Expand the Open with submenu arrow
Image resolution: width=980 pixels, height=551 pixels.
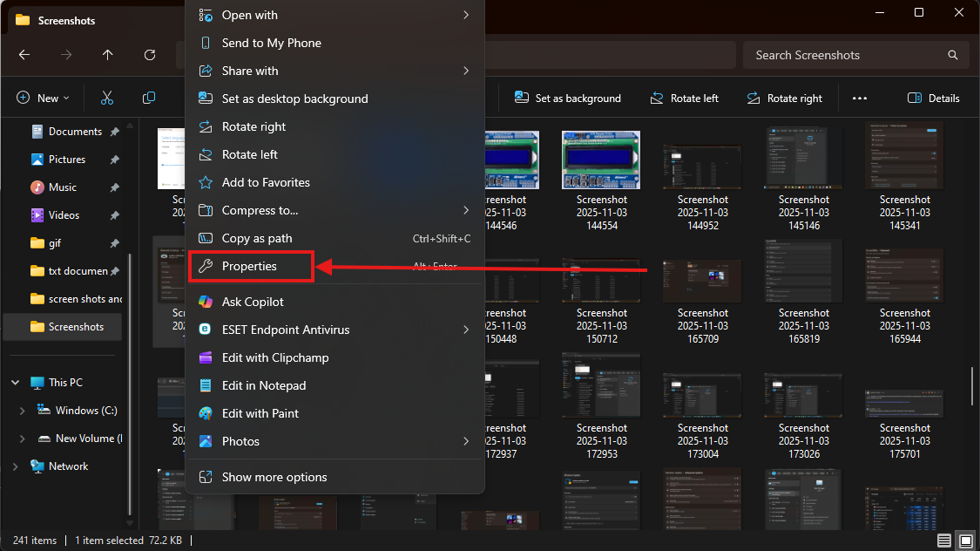coord(466,15)
